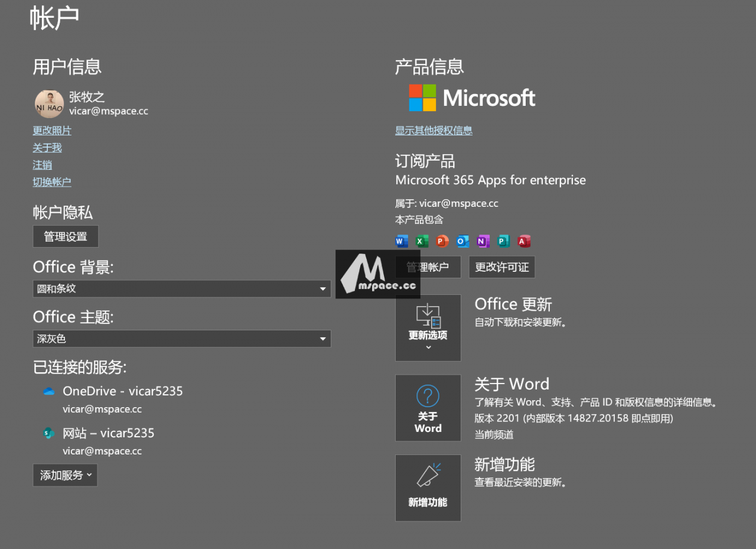The height and width of the screenshot is (549, 756).
Task: Click the 当前频道 text
Action: (x=494, y=435)
